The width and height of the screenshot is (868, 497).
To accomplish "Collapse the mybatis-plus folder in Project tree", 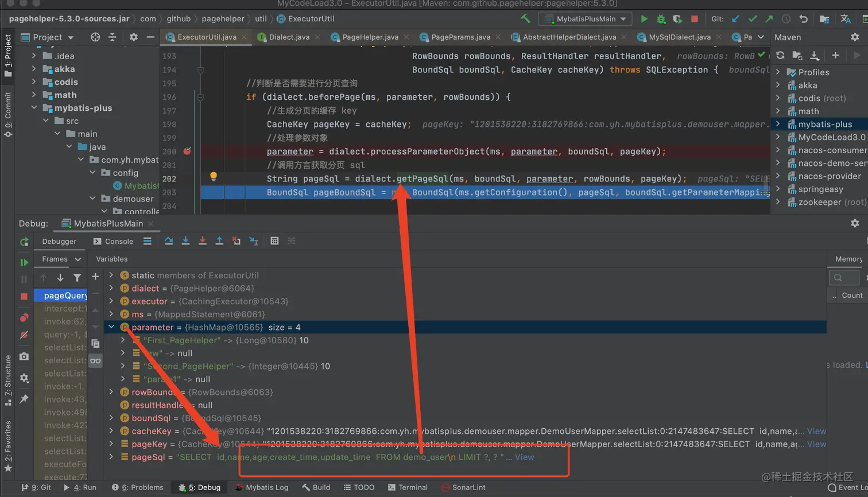I will click(x=34, y=108).
